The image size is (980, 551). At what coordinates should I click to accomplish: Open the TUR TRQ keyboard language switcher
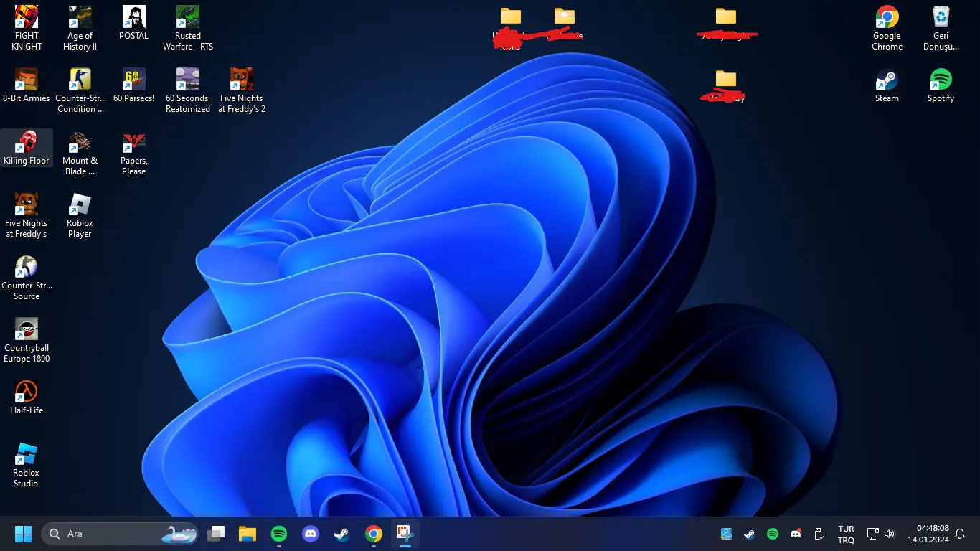pyautogui.click(x=846, y=534)
